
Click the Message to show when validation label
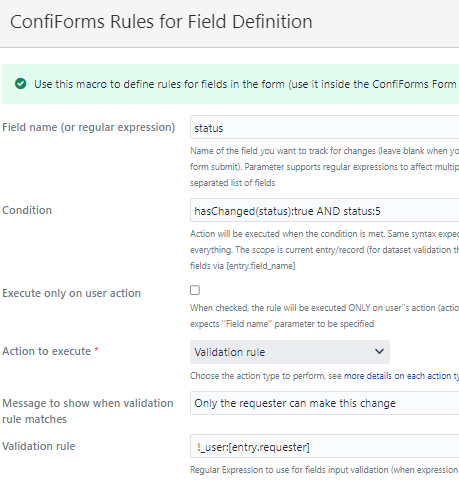pos(88,411)
